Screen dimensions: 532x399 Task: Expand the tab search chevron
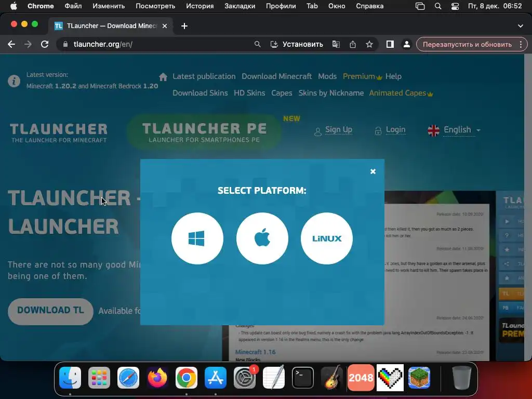[x=520, y=26]
